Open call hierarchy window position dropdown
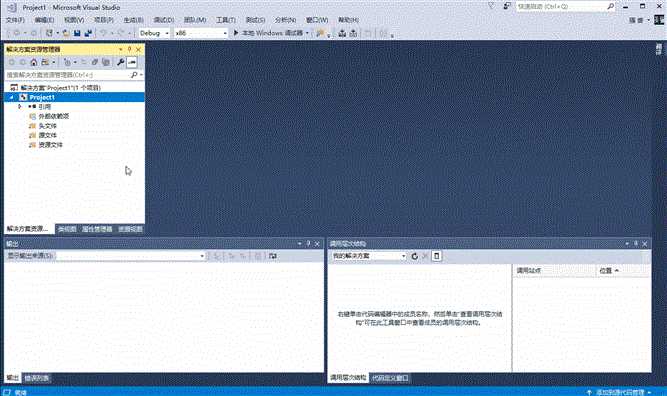The height and width of the screenshot is (396, 667). click(x=627, y=244)
